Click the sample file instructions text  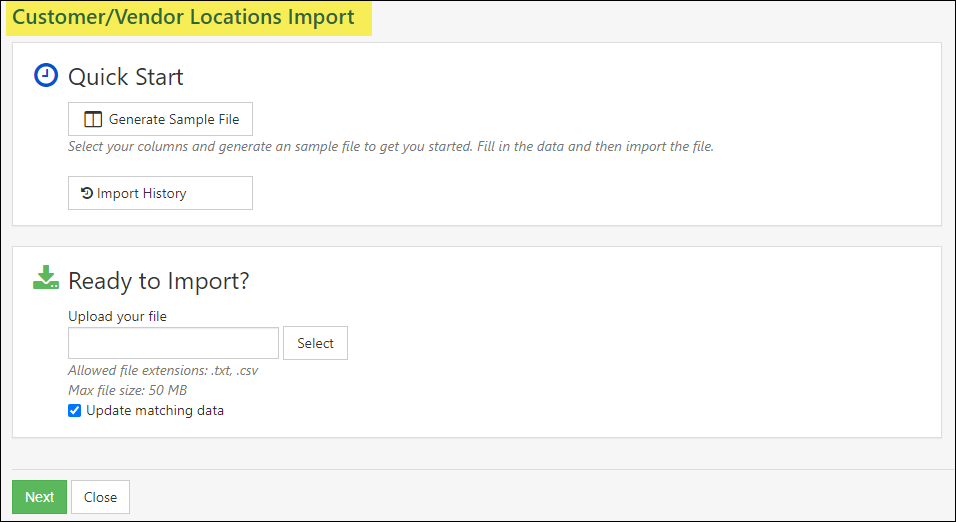[x=391, y=146]
